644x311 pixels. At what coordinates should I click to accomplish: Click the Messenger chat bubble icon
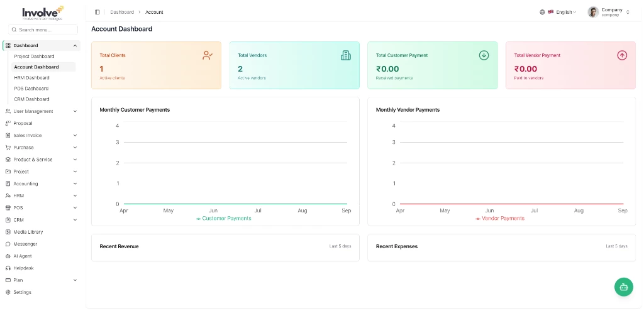click(8, 244)
